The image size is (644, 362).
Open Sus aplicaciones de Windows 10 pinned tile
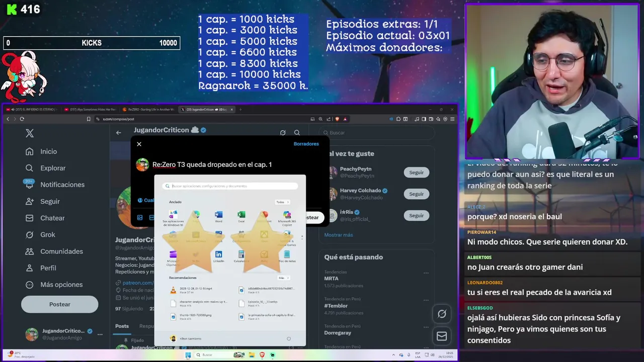pyautogui.click(x=173, y=219)
